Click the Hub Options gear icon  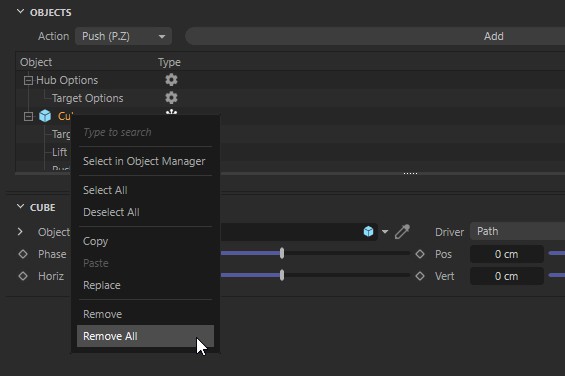[171, 80]
